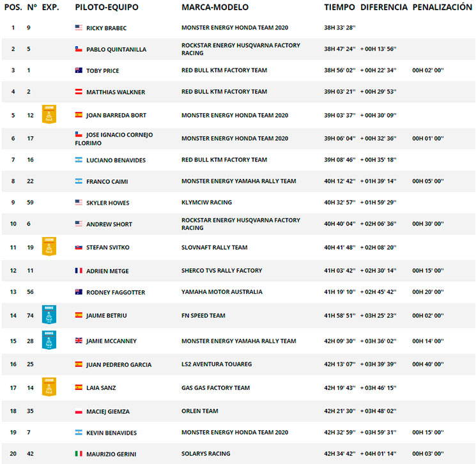
Task: Click the USA flag beside Ricky Brabec
Action: click(79, 27)
